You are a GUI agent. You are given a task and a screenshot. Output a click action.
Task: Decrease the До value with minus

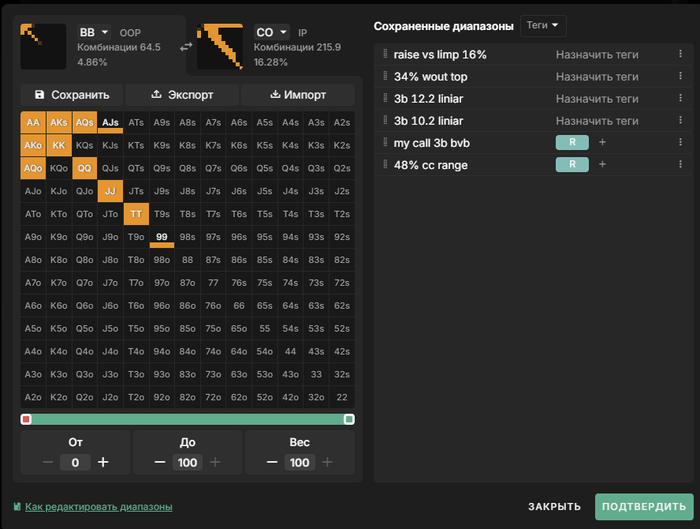pyautogui.click(x=160, y=462)
